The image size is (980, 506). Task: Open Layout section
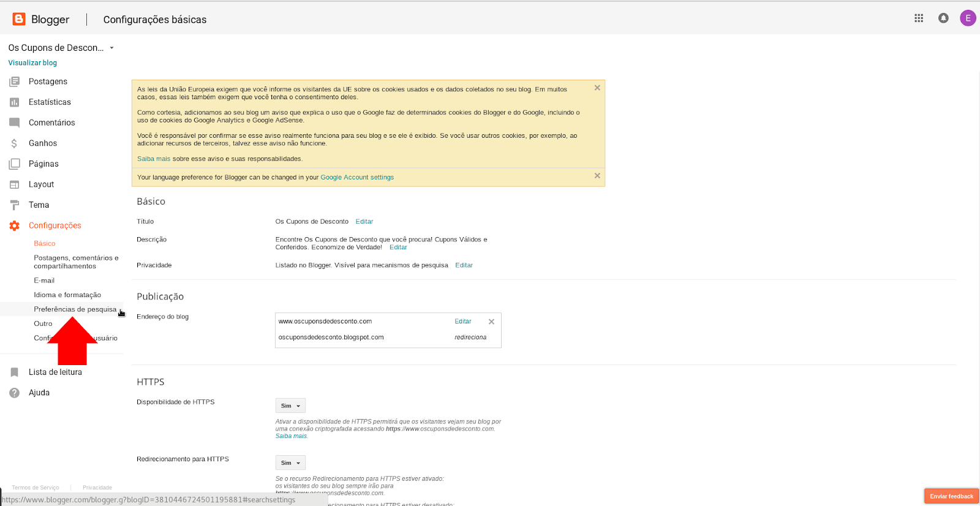[x=41, y=184]
